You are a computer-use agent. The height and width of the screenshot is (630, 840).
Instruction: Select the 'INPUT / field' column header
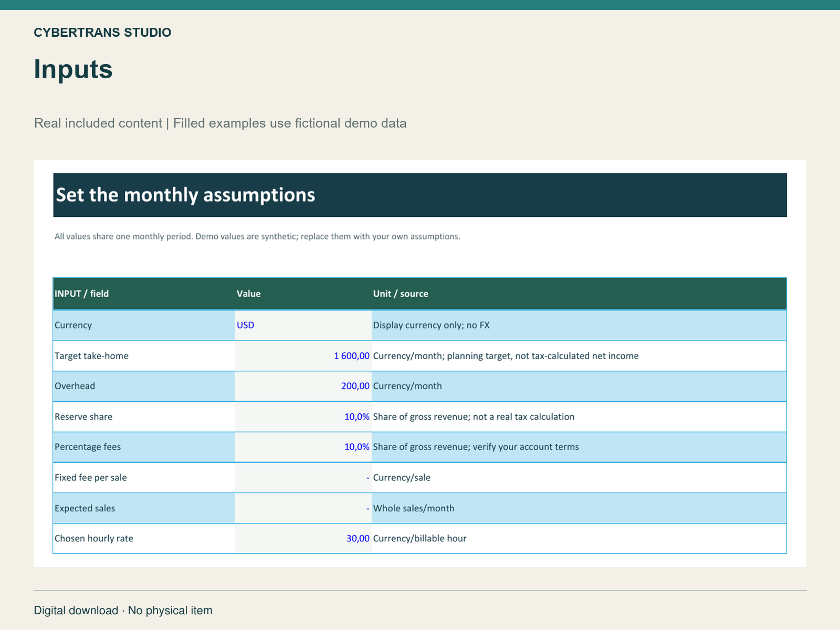coord(82,293)
